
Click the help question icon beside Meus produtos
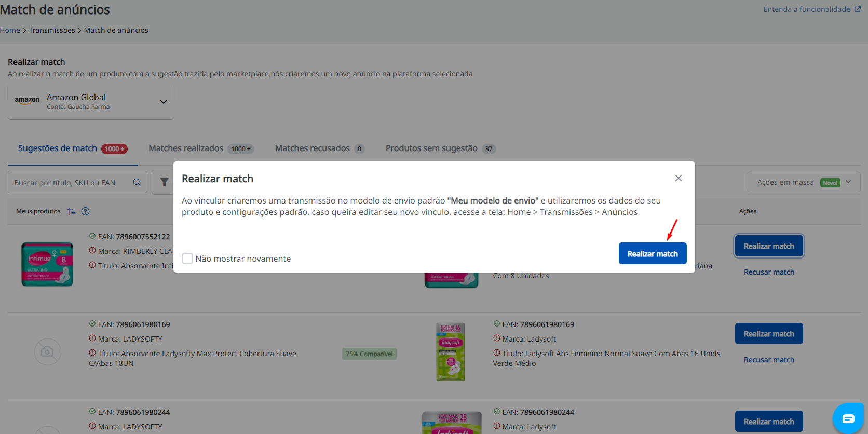coord(86,211)
